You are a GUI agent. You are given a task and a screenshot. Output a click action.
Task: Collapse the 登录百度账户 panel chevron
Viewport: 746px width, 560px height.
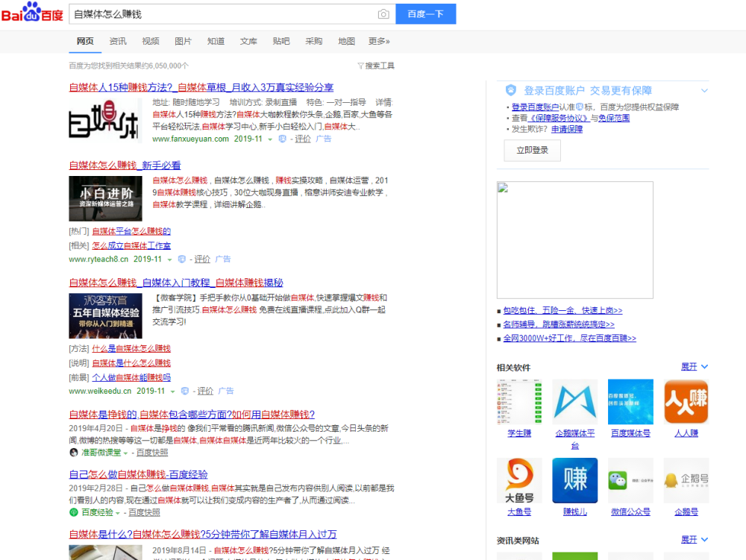[704, 90]
